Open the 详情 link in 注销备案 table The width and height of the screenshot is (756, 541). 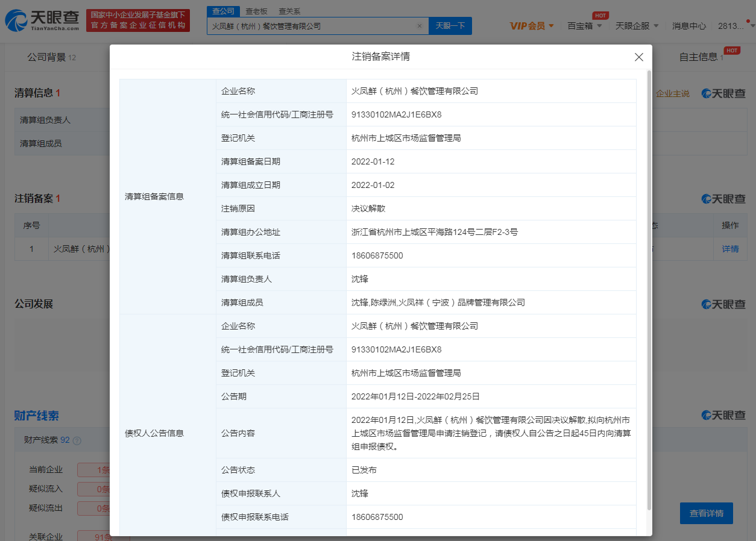(x=730, y=249)
